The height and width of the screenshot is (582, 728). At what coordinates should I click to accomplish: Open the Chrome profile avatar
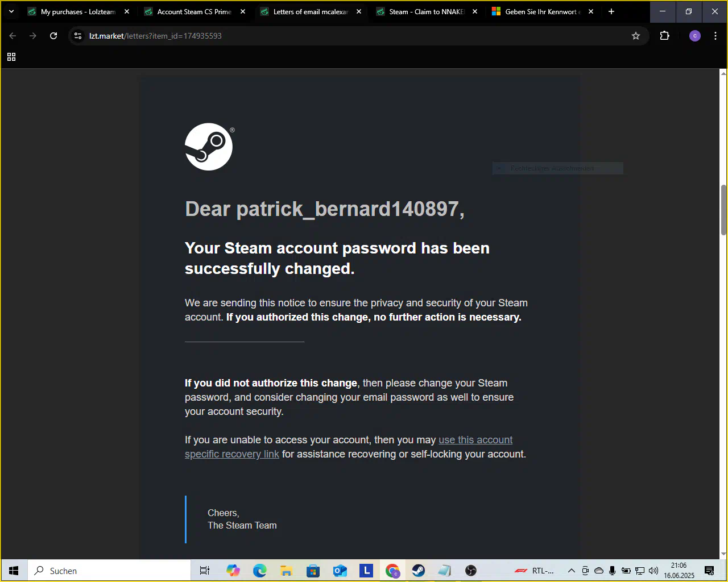(x=694, y=36)
